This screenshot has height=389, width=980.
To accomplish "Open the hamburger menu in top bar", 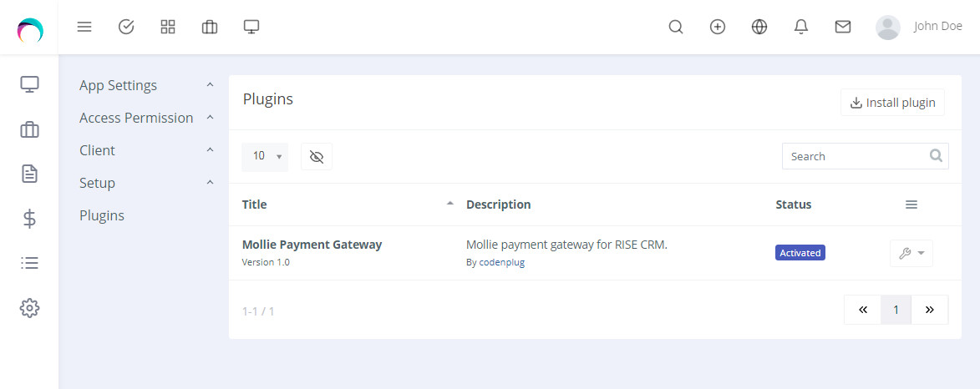I will pos(84,27).
